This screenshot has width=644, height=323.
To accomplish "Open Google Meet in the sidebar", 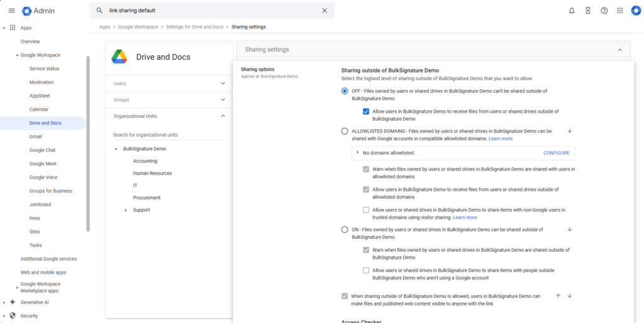I will (x=42, y=164).
